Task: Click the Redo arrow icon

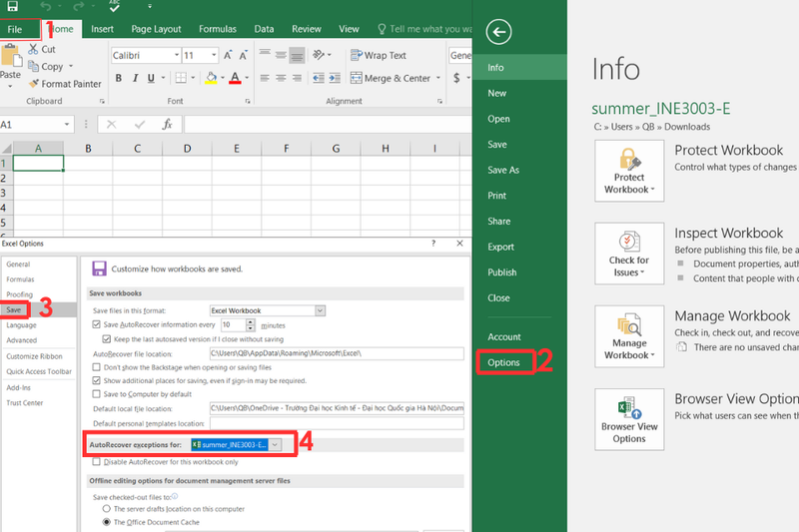Action: click(x=78, y=6)
